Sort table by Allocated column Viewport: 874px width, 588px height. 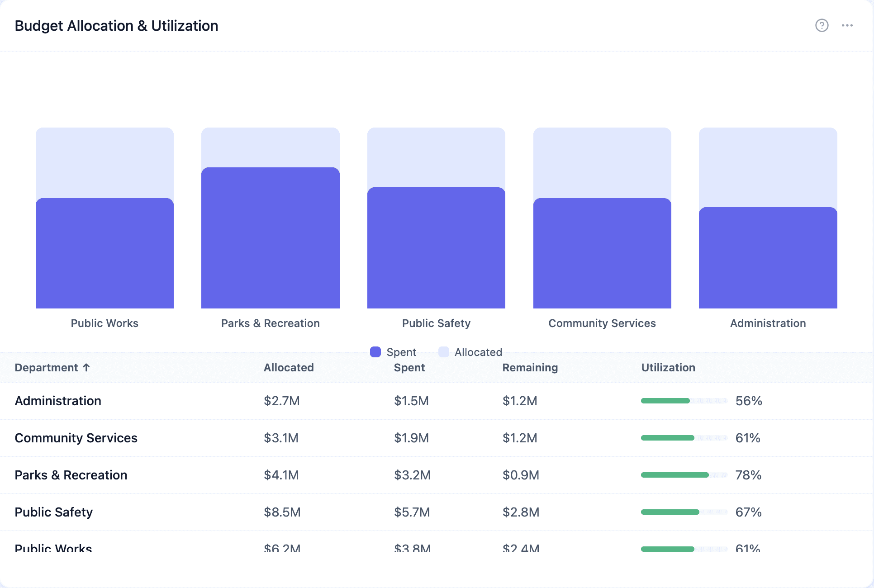pos(289,367)
